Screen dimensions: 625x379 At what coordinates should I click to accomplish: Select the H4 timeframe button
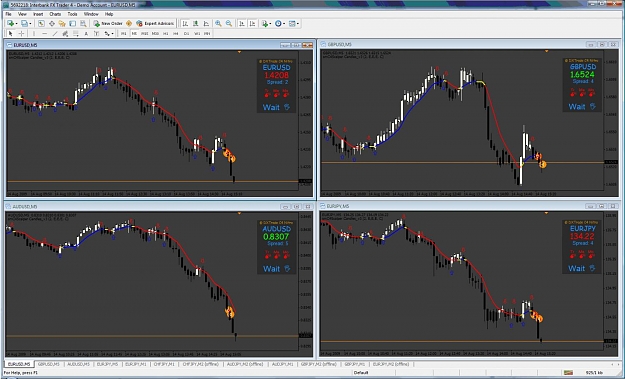point(176,33)
